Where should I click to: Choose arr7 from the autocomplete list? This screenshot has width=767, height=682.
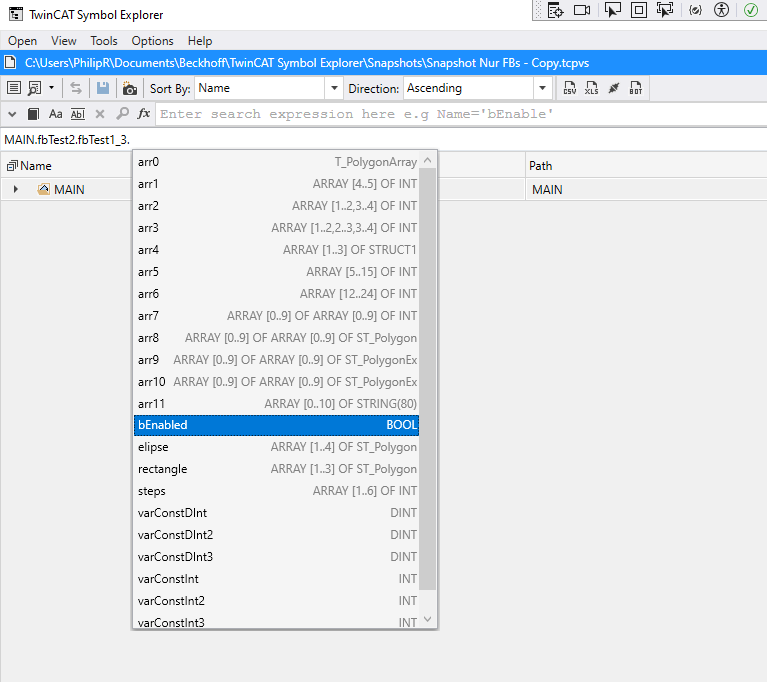[x=277, y=316]
